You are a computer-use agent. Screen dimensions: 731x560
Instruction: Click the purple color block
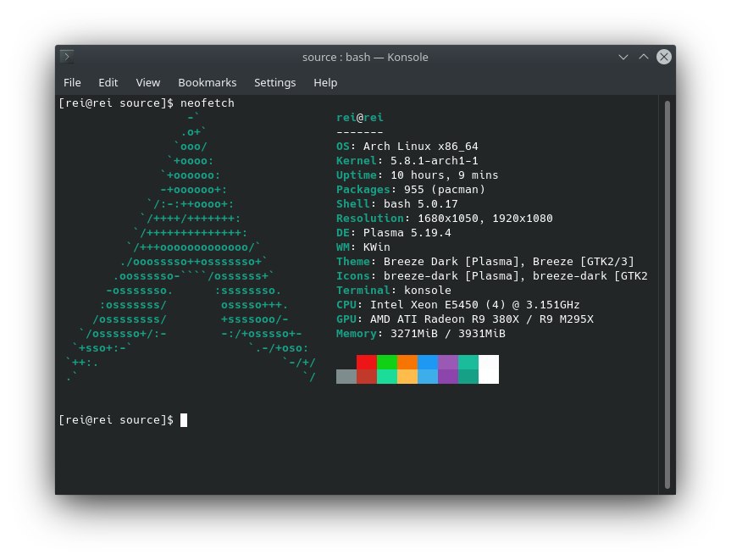click(448, 363)
